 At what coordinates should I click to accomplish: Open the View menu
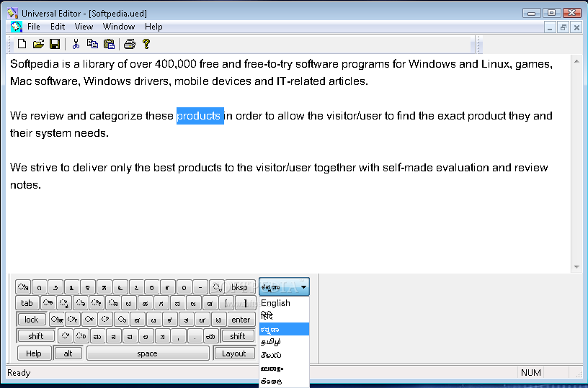(x=84, y=27)
